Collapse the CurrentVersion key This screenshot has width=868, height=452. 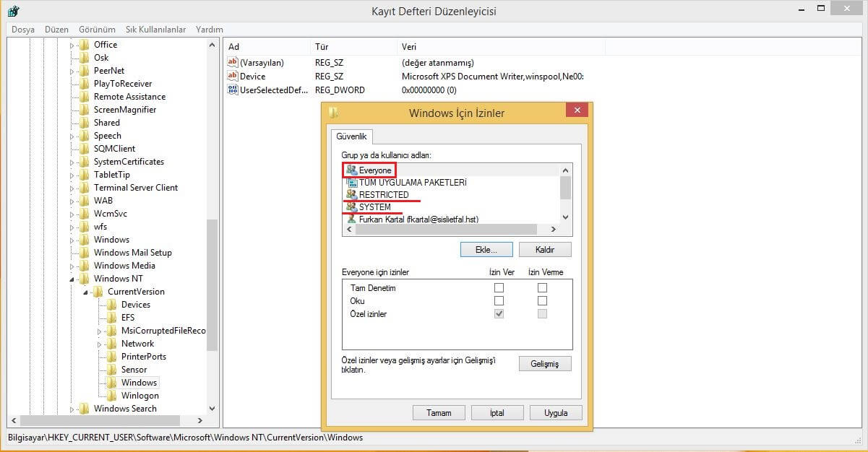86,292
